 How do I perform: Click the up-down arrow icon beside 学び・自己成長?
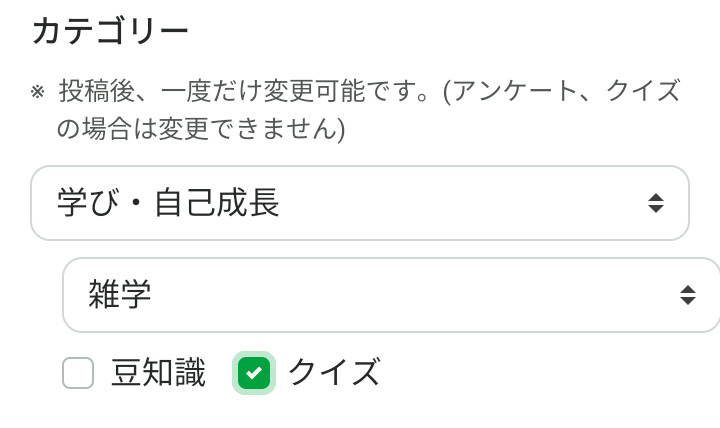point(656,203)
